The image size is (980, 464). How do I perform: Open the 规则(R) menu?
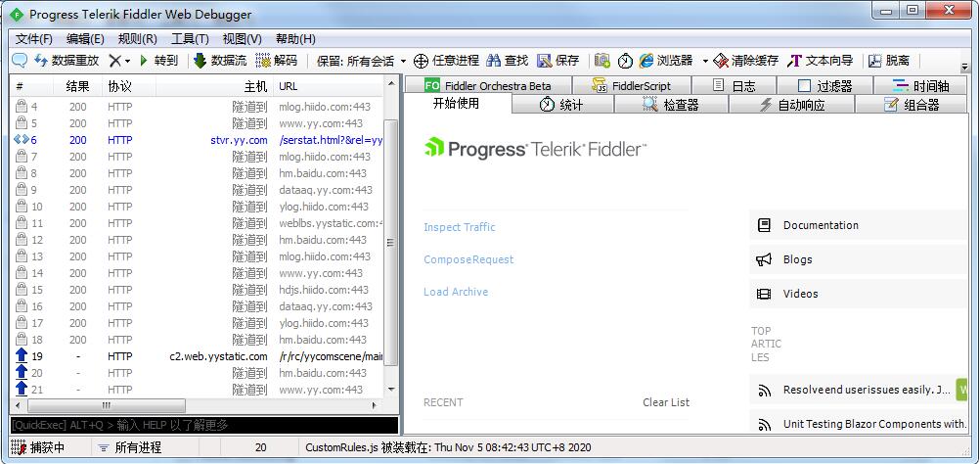138,39
